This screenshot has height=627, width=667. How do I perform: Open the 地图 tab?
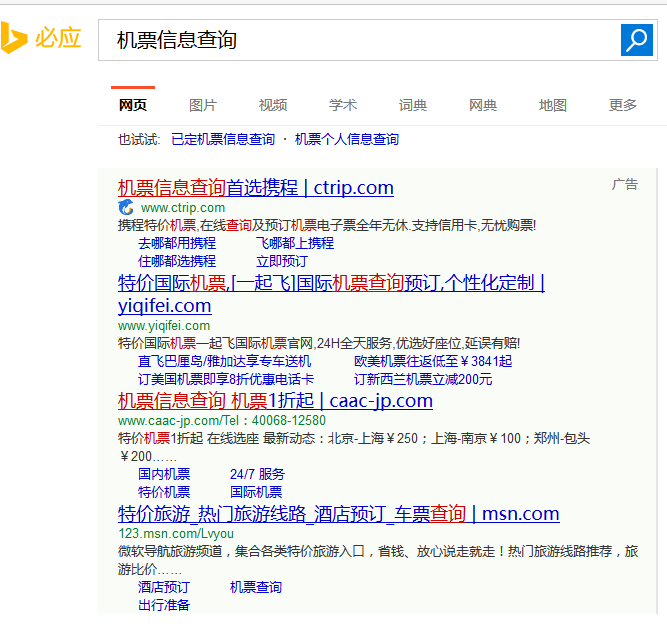click(553, 105)
